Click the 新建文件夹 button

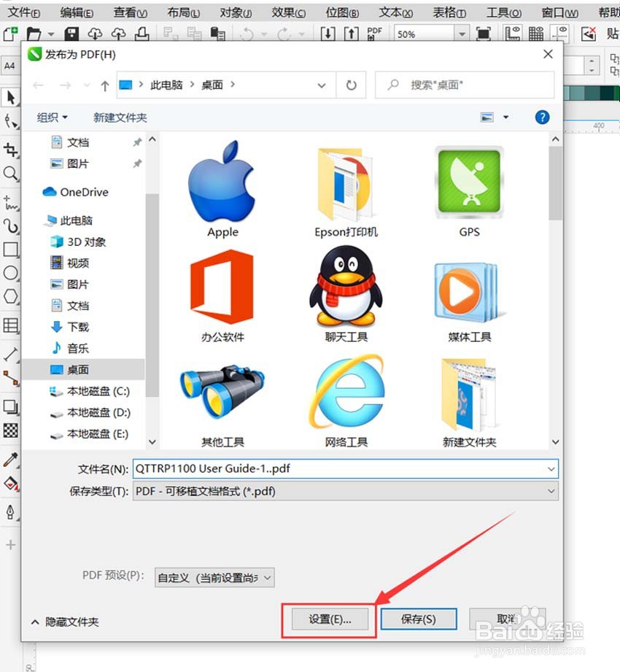pos(120,117)
